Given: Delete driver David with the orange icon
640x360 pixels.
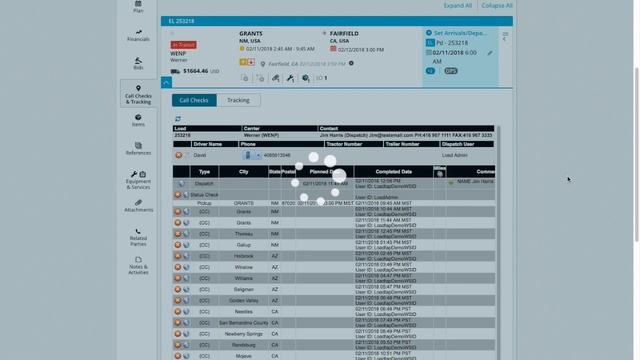Looking at the screenshot, I should click(x=178, y=155).
